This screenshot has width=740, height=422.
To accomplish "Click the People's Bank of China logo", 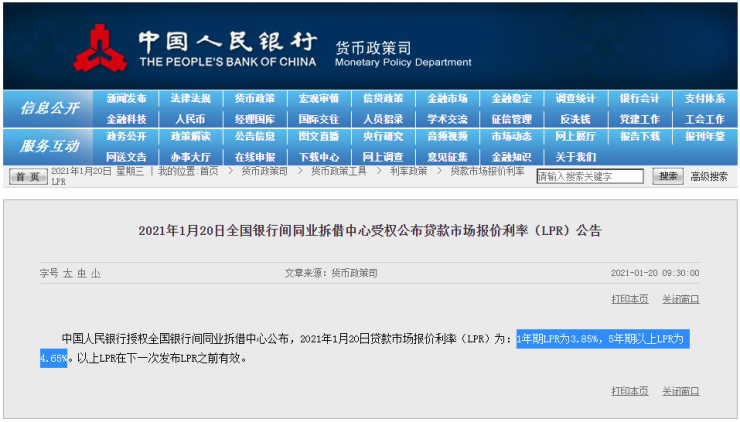I will point(98,47).
